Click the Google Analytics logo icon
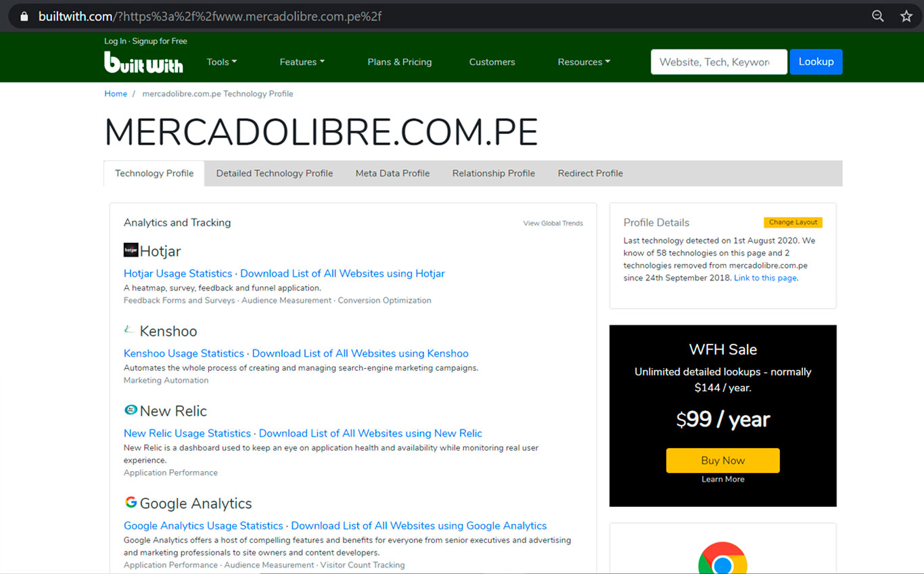This screenshot has width=924, height=574. click(131, 502)
